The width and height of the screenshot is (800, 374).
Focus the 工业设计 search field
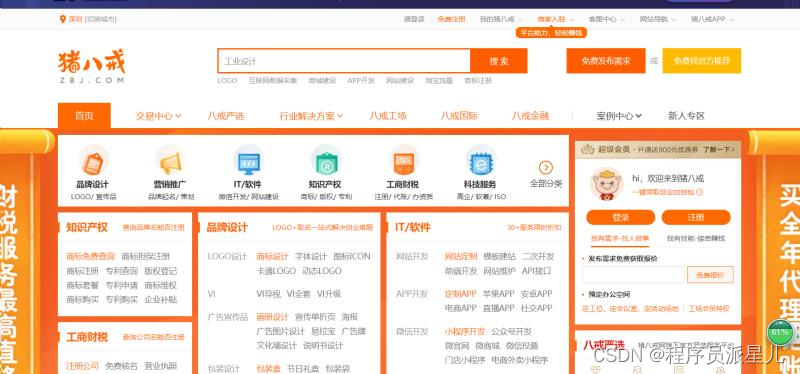point(344,61)
